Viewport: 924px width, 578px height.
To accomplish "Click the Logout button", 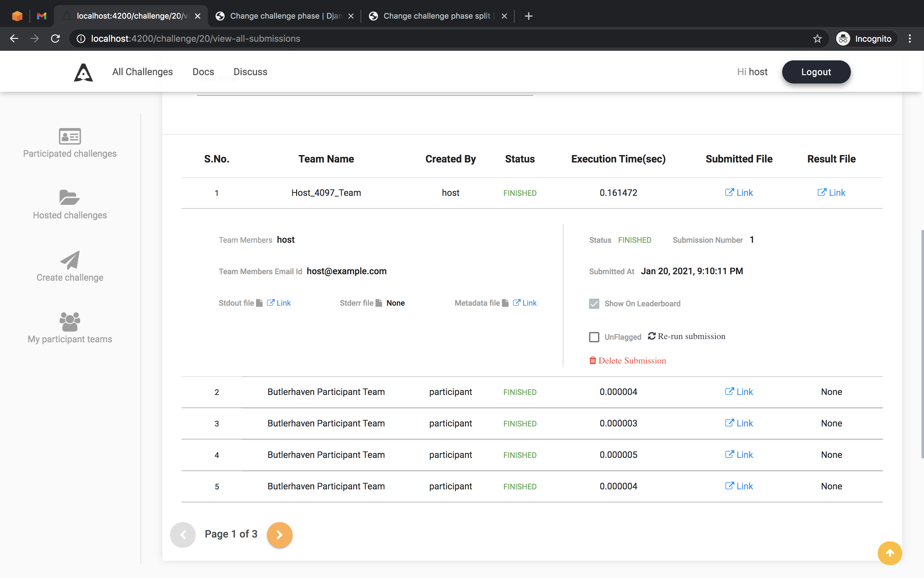I will (x=816, y=72).
